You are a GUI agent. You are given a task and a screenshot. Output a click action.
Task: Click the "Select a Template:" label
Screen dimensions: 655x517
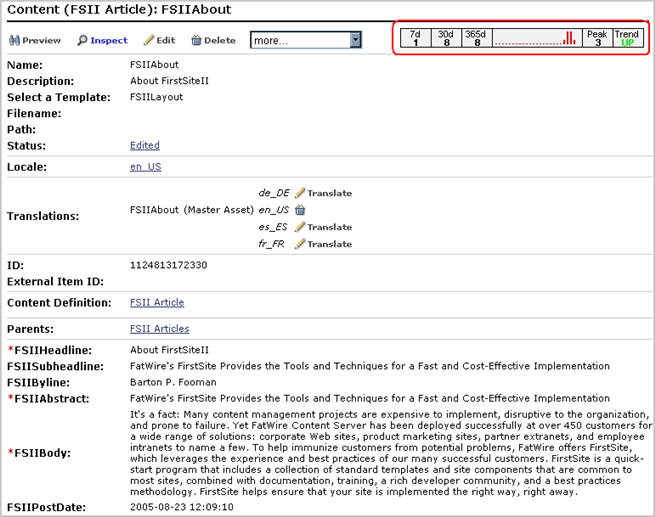click(x=59, y=97)
